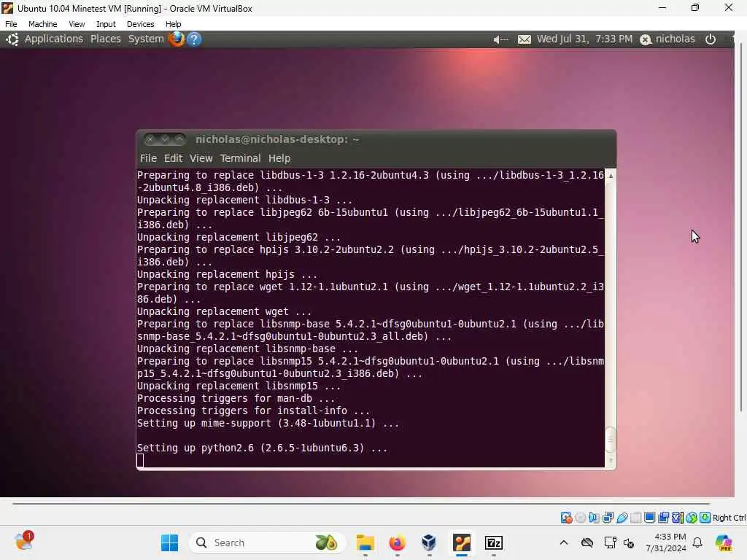Click the running VirtualBox VM taskbar icon
Viewport: 747px width, 560px height.
coord(462,542)
